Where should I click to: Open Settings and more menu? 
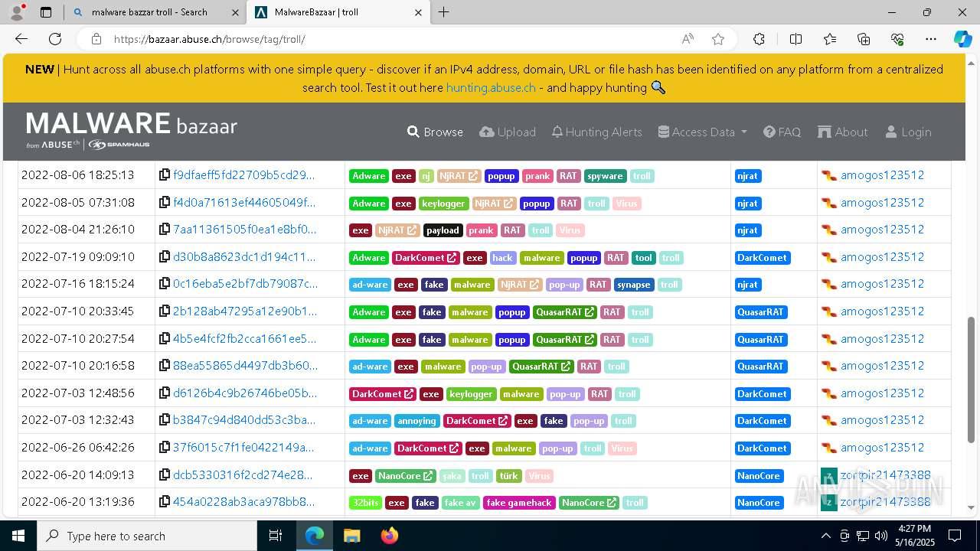click(931, 39)
